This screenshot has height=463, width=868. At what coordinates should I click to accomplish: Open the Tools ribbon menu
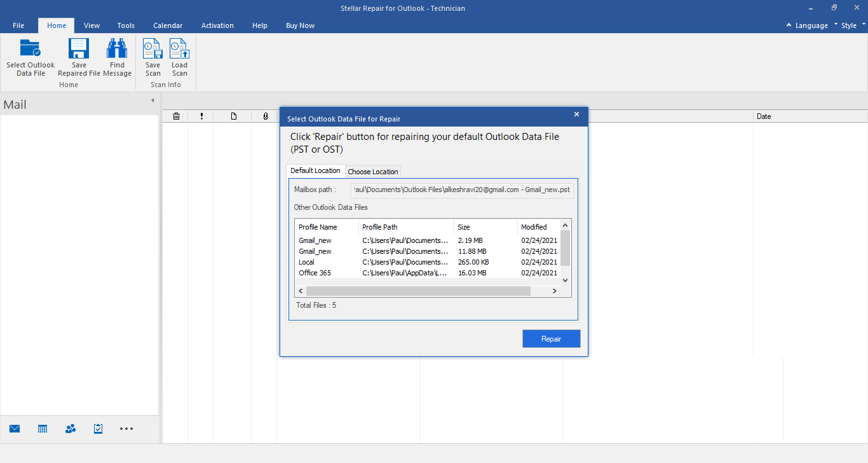coord(125,25)
